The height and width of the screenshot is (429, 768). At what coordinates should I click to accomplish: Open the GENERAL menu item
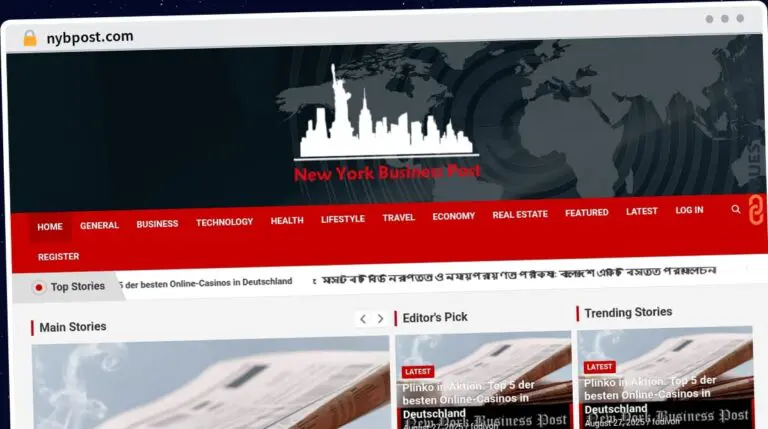(x=99, y=225)
